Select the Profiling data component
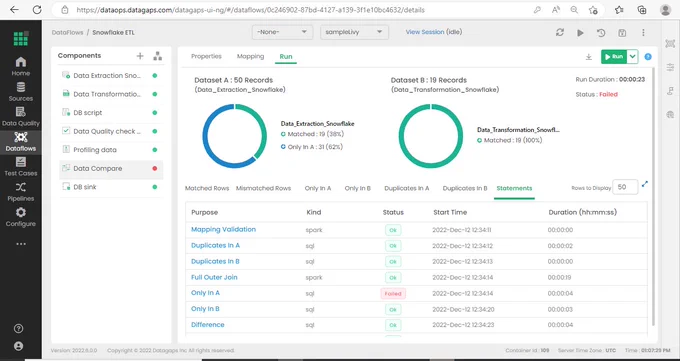Screen dimensions: 680x361 111,150
